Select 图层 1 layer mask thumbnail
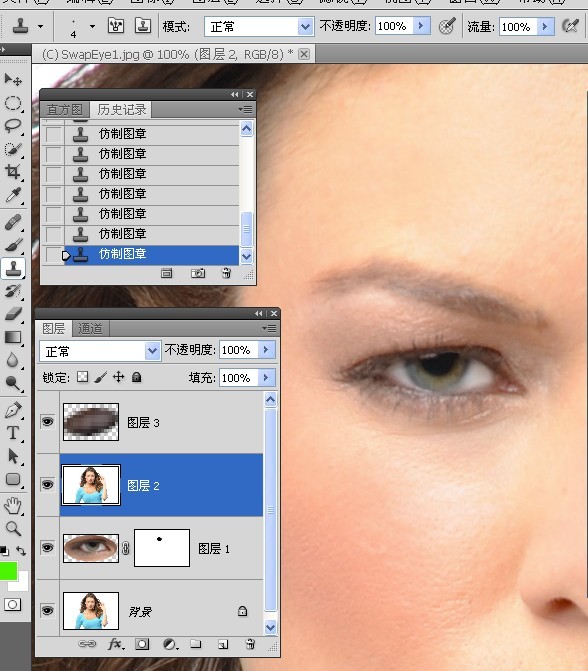The image size is (588, 671). click(162, 548)
